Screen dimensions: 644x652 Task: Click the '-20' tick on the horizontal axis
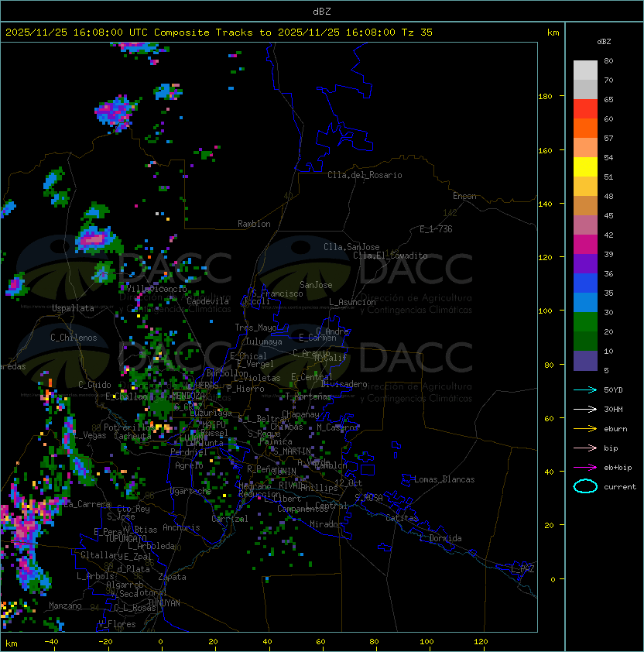point(105,642)
